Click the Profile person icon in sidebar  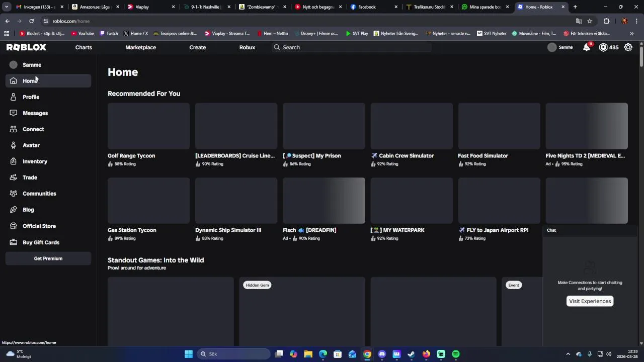[14, 97]
